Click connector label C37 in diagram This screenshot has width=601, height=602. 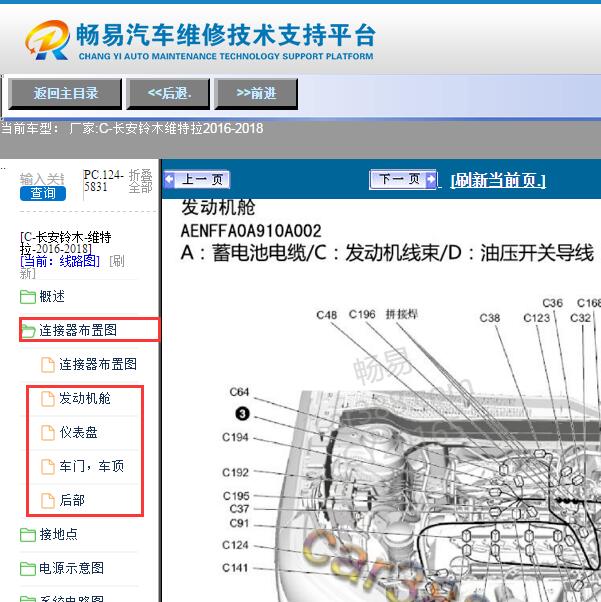click(239, 509)
